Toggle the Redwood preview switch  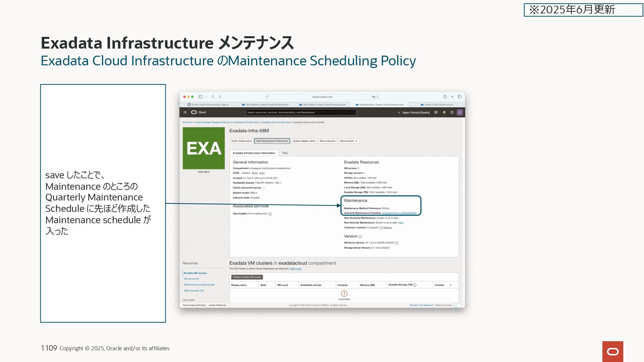click(x=457, y=305)
